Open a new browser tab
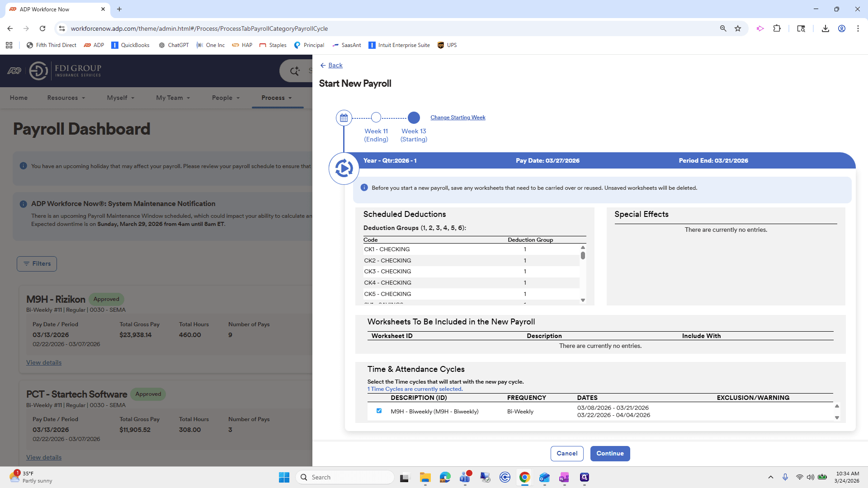868x488 pixels. point(119,9)
